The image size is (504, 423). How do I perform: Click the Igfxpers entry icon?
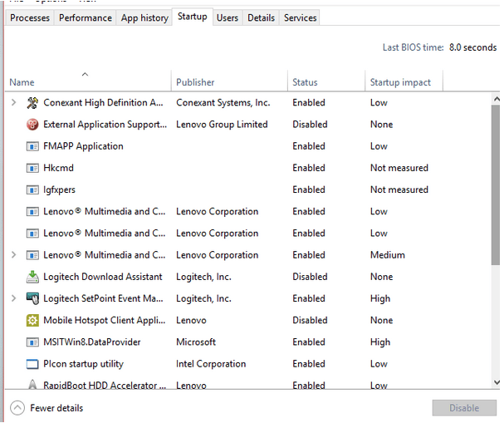pos(32,190)
